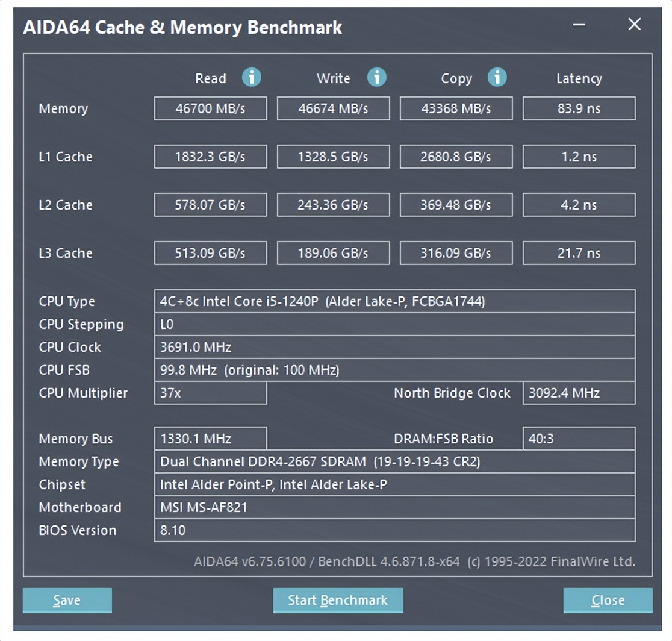Image resolution: width=672 pixels, height=641 pixels.
Task: Click the North Bridge Clock value
Action: (579, 393)
